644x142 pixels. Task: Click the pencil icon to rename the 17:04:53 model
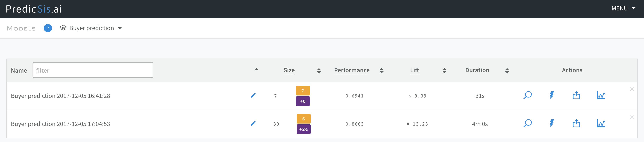[x=253, y=124]
